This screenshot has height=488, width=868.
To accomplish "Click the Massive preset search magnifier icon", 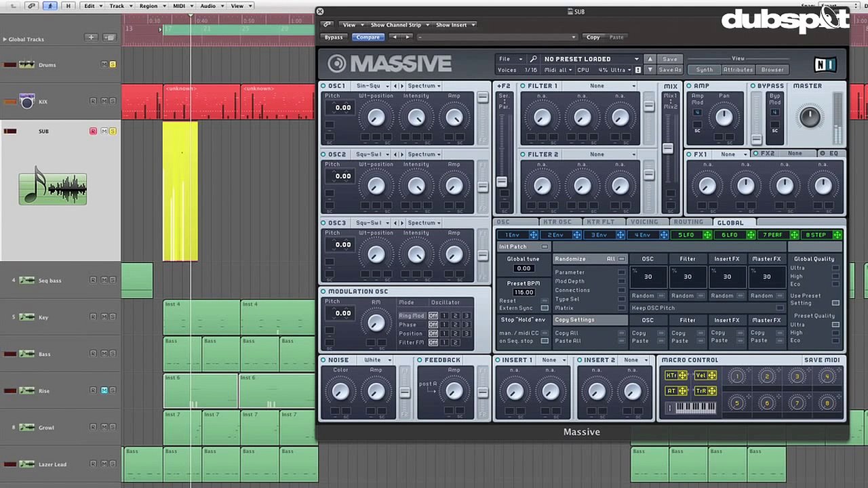I will click(x=533, y=59).
